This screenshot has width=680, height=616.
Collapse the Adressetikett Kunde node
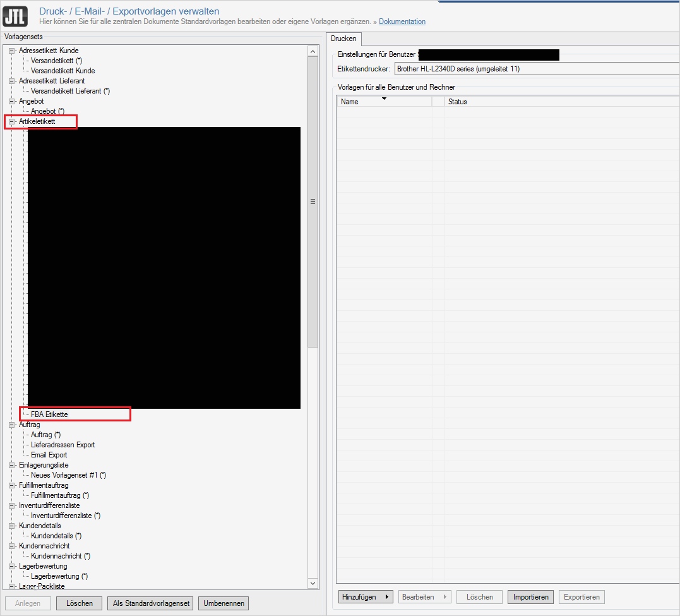12,51
